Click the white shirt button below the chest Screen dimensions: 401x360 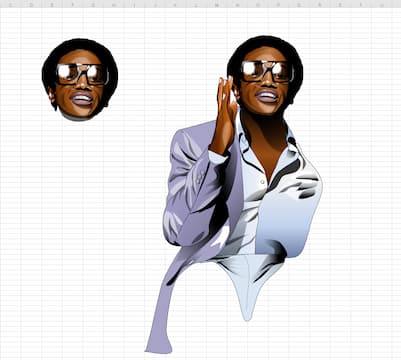(263, 181)
